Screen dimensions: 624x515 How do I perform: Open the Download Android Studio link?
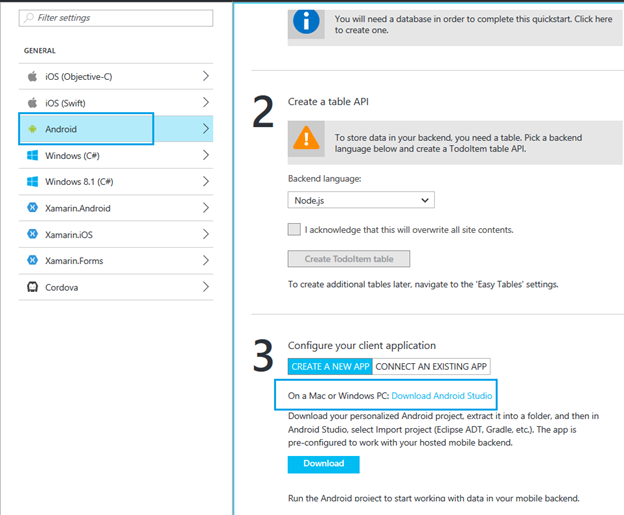pos(442,396)
